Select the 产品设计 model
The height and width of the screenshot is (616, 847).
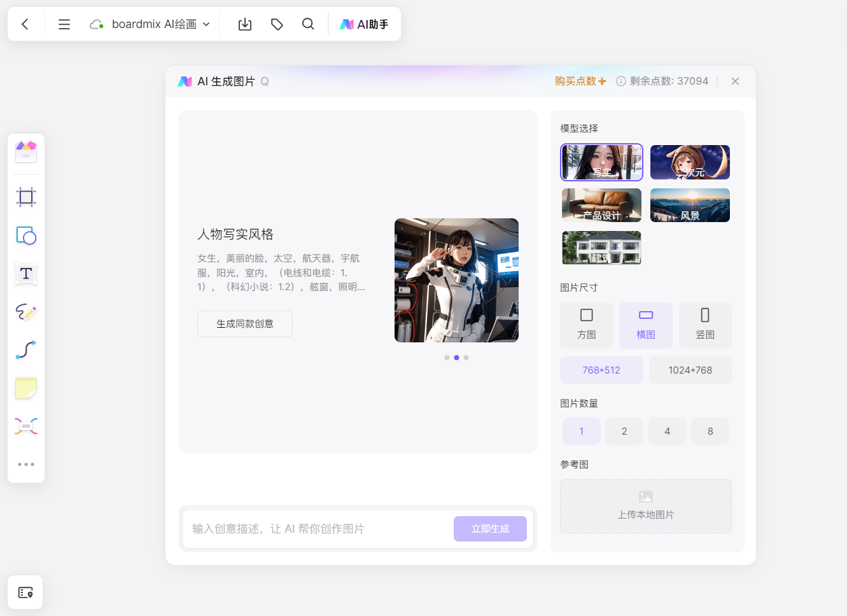[601, 205]
